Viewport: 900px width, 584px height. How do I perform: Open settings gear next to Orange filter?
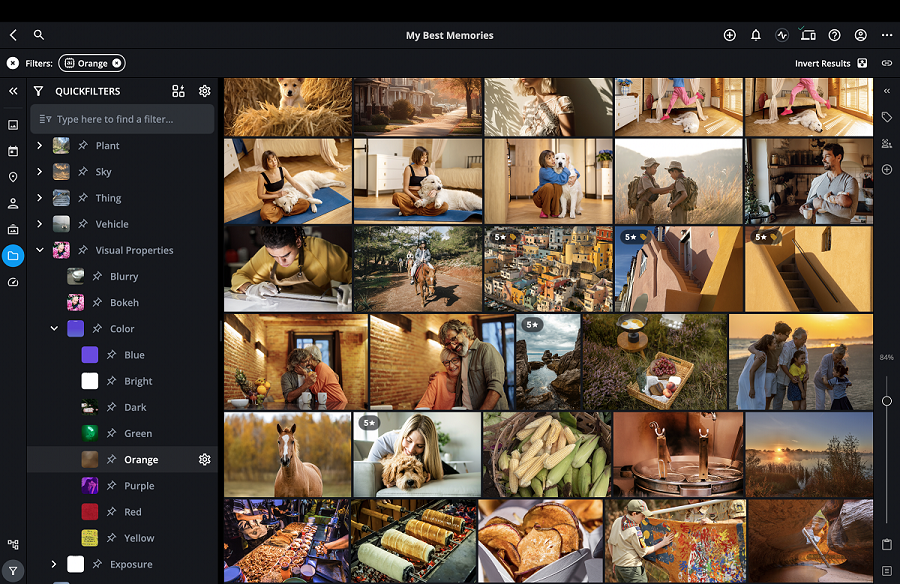coord(205,460)
